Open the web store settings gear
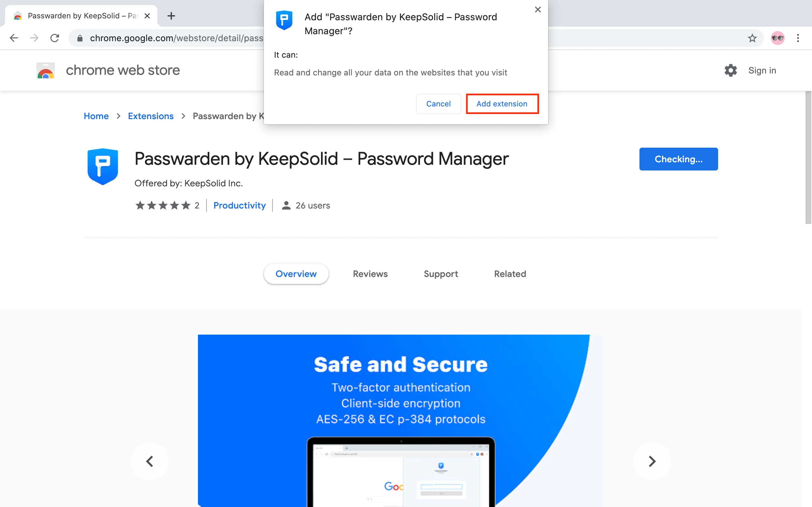The image size is (812, 507). pyautogui.click(x=730, y=70)
